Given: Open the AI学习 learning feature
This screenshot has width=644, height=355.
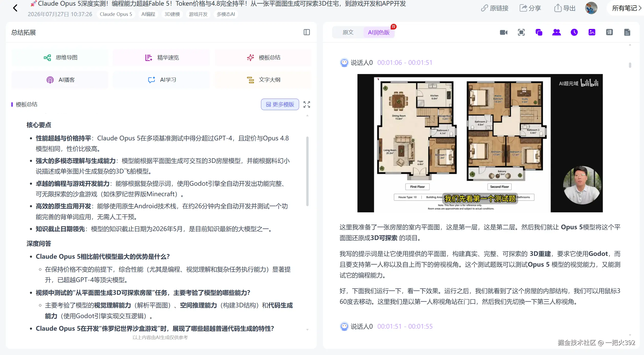Looking at the screenshot, I should point(161,80).
